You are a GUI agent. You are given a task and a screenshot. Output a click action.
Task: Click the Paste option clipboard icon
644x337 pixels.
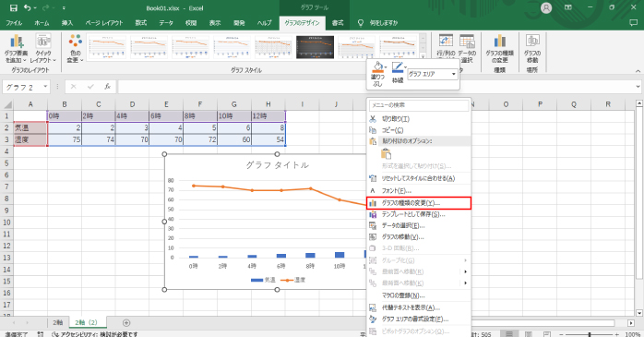point(386,154)
